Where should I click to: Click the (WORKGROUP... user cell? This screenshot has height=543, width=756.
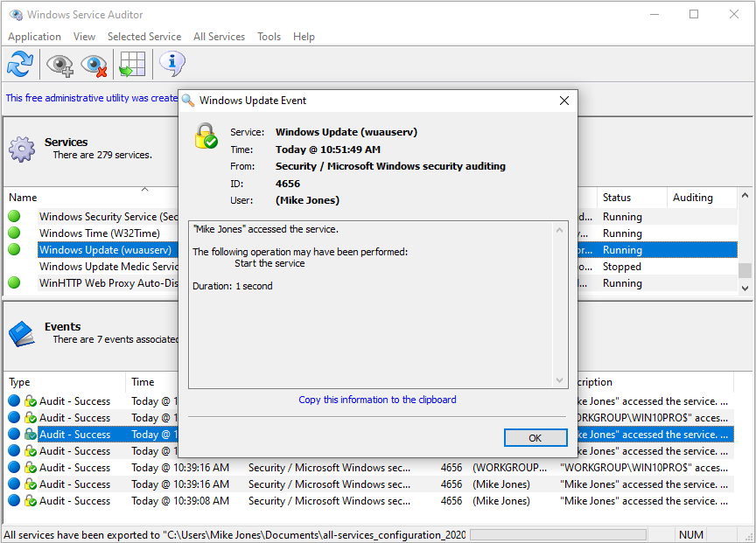[509, 468]
